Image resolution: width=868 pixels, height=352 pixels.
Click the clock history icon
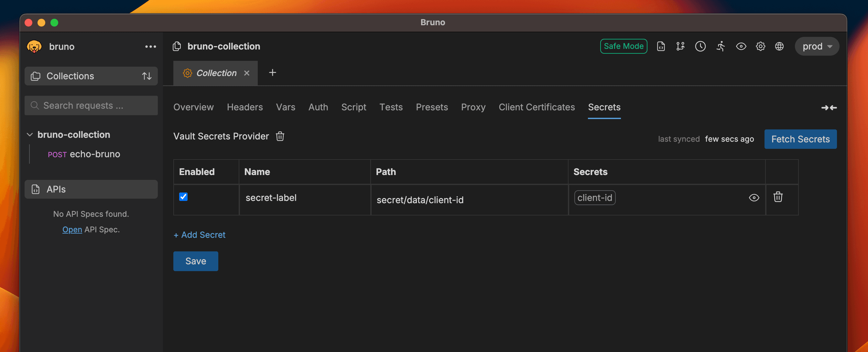(700, 46)
